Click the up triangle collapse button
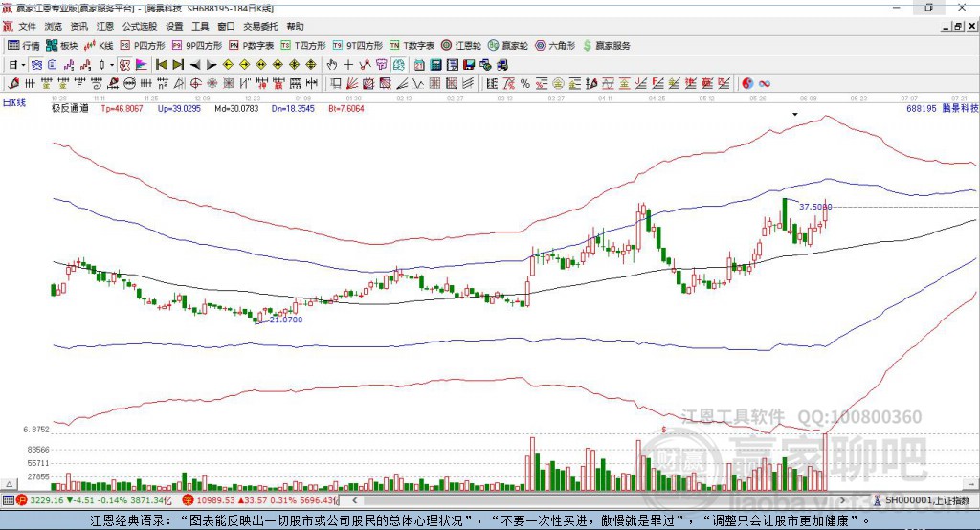This screenshot has height=530, width=980. [9, 484]
